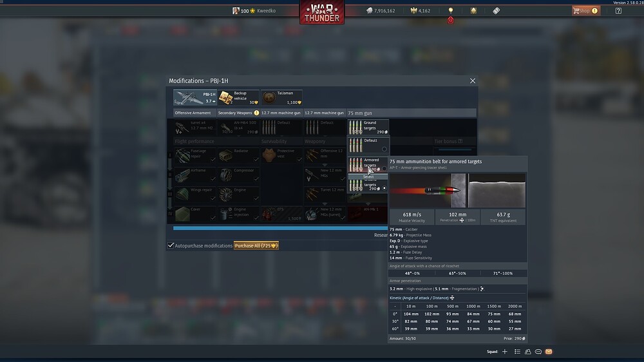Viewport: 644px width, 362px height.
Task: Click the Survivability section header
Action: pos(274,141)
